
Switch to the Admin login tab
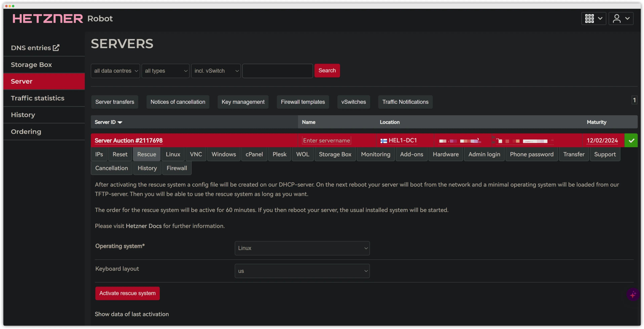point(484,154)
